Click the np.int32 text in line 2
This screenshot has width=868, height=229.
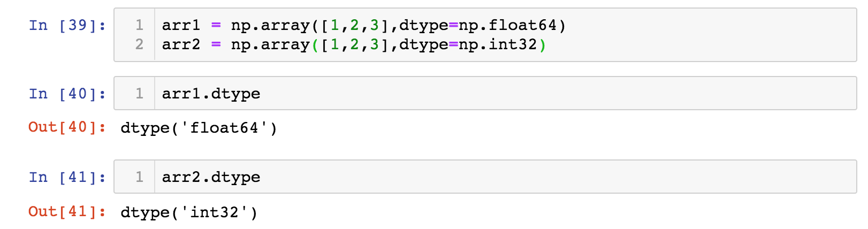498,44
